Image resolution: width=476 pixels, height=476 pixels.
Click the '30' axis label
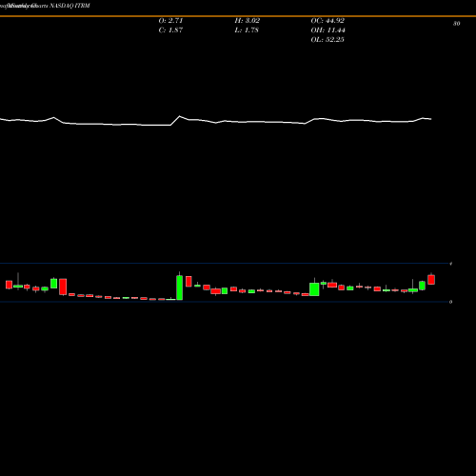tap(456, 24)
